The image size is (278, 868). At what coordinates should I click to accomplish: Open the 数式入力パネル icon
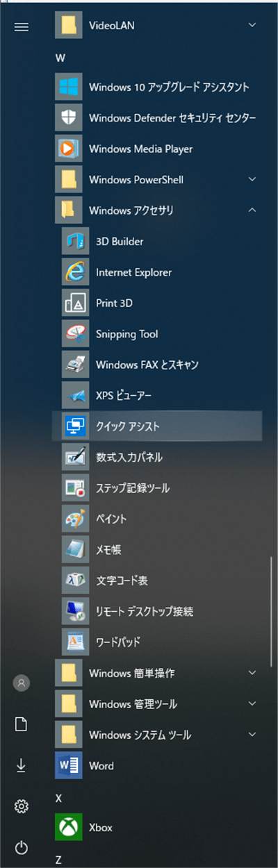(x=75, y=457)
